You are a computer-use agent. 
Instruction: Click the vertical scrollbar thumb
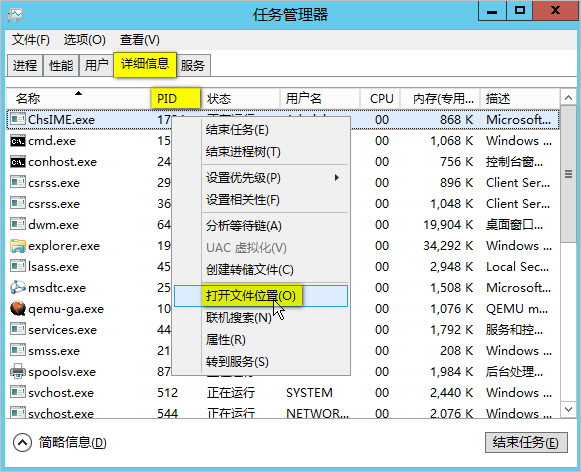(568, 174)
